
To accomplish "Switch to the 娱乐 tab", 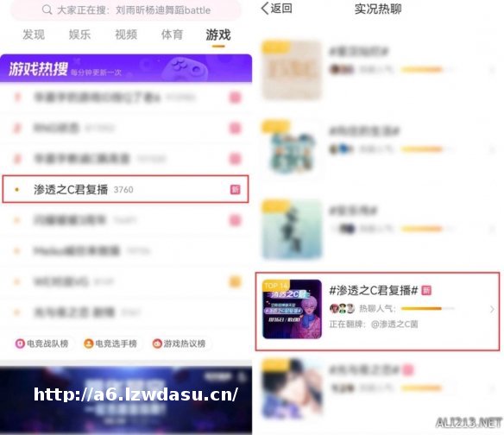I will 79,35.
